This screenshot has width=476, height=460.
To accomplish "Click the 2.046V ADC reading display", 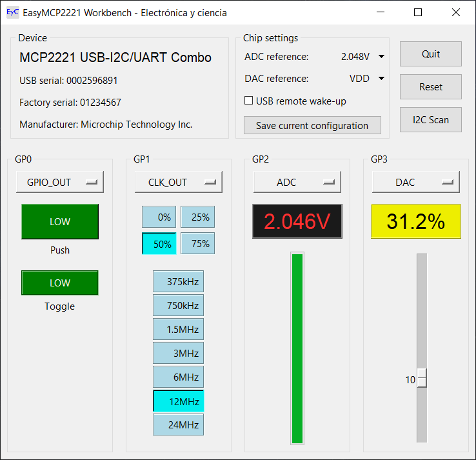I will tap(297, 221).
